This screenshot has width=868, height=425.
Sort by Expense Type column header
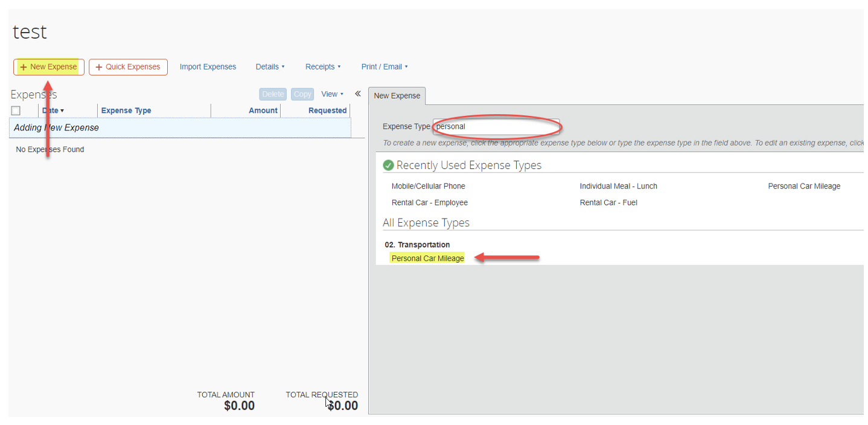point(126,110)
